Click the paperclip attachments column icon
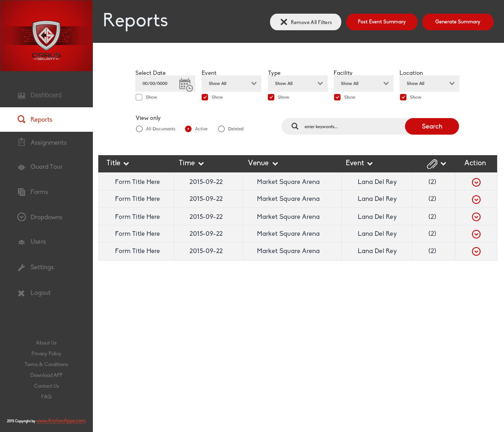This screenshot has width=504, height=432. pyautogui.click(x=432, y=164)
